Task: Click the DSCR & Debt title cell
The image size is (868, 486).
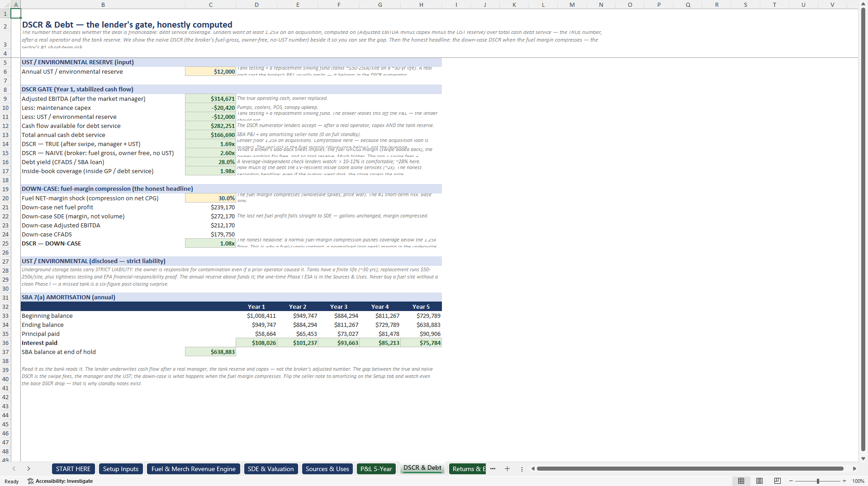Action: (127, 25)
